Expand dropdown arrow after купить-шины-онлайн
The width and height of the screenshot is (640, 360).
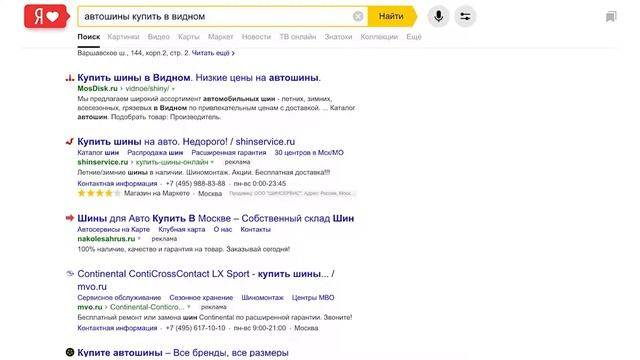pyautogui.click(x=212, y=162)
